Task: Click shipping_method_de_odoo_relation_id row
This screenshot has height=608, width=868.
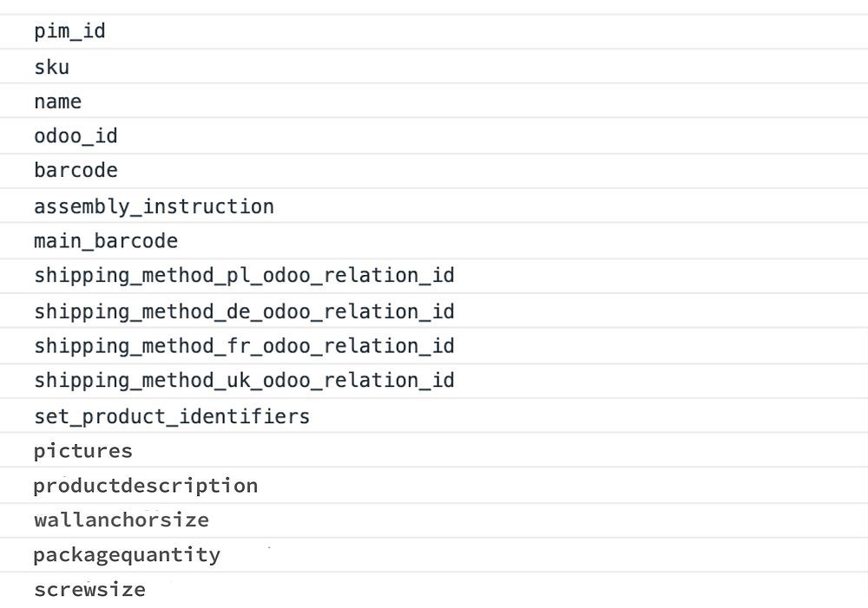Action: click(x=244, y=311)
